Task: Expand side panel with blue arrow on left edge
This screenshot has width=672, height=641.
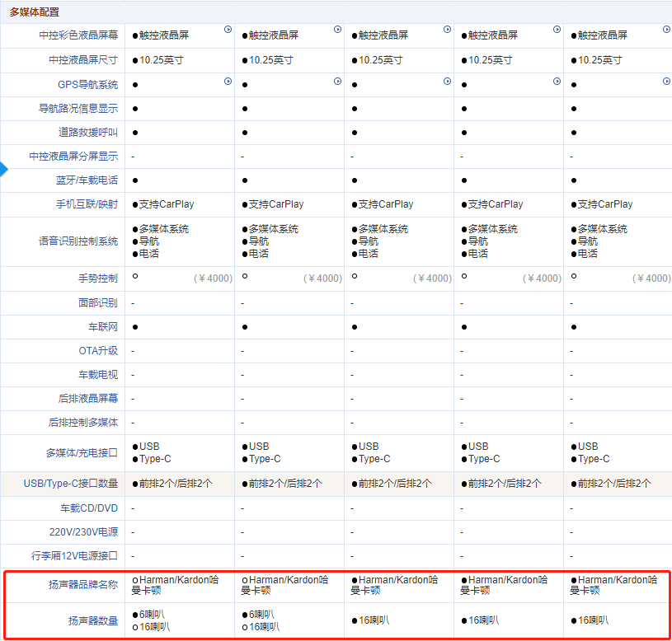Action: click(x=3, y=170)
